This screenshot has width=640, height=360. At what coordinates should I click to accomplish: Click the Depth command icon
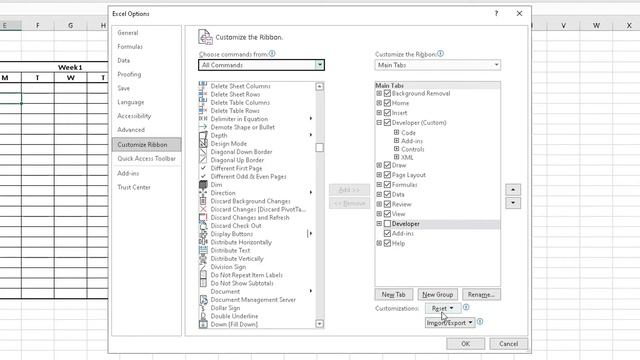(x=203, y=135)
